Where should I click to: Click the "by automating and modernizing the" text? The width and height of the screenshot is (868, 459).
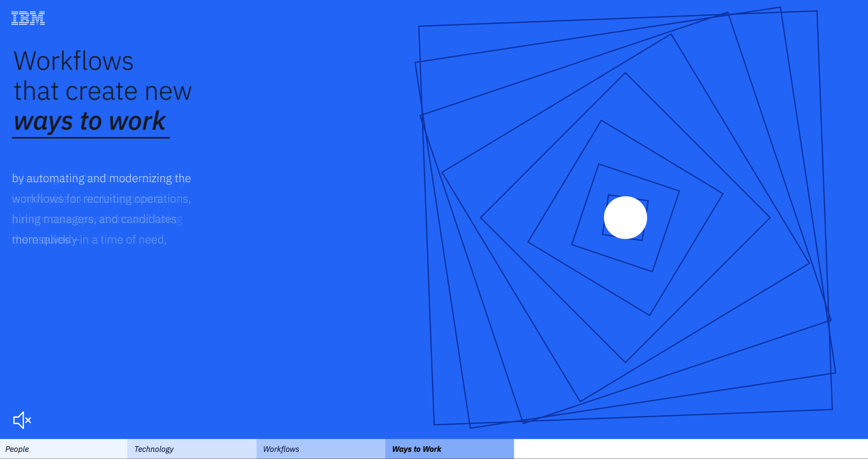pos(101,178)
